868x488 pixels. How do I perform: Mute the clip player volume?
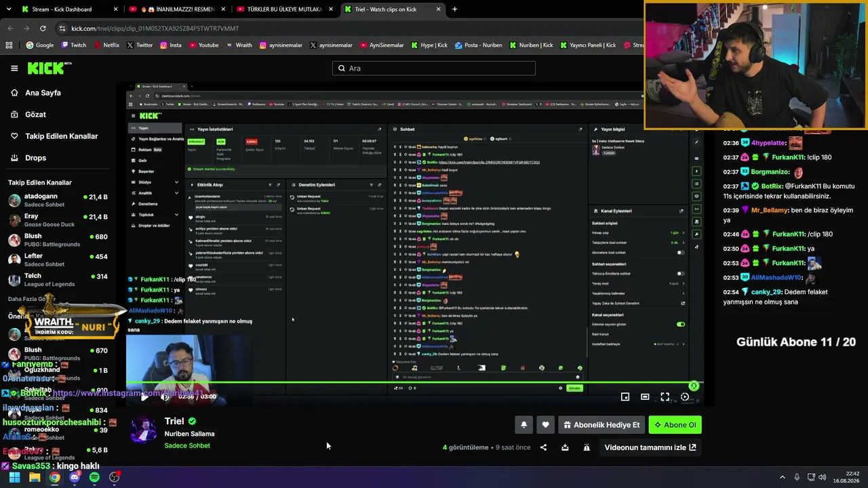(165, 397)
